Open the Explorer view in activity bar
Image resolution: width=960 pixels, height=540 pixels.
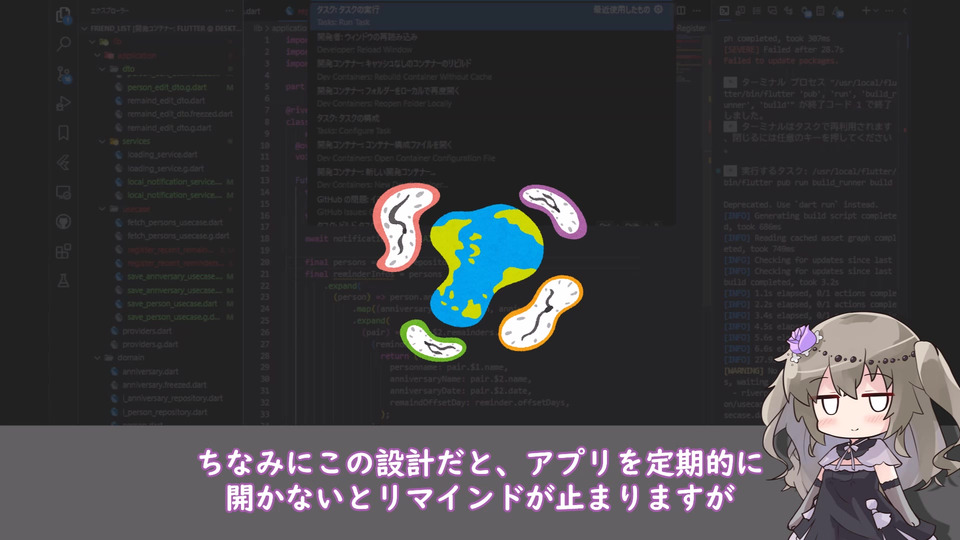pos(63,14)
